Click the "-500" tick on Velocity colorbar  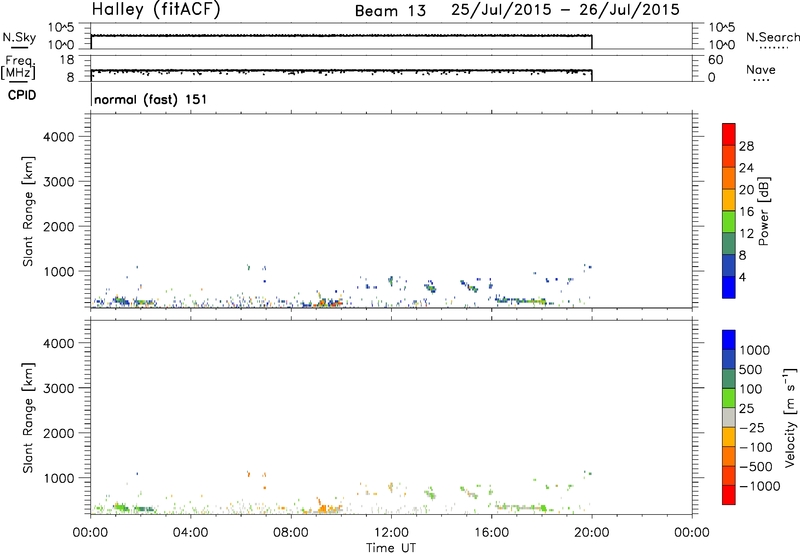click(756, 467)
